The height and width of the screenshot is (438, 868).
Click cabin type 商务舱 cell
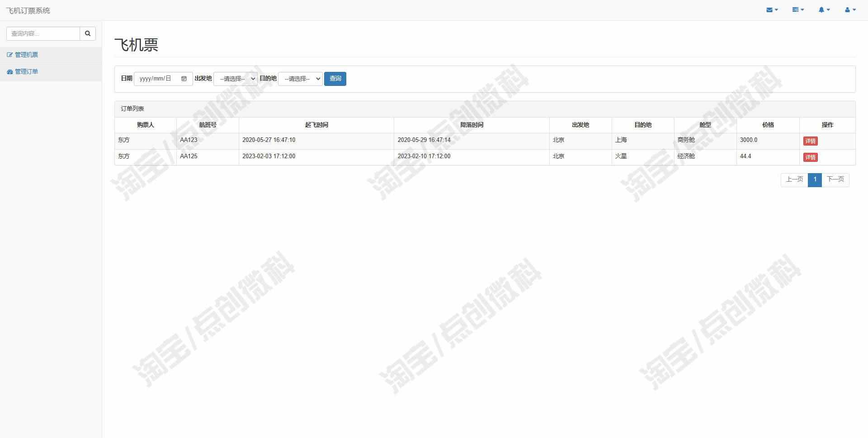point(705,140)
